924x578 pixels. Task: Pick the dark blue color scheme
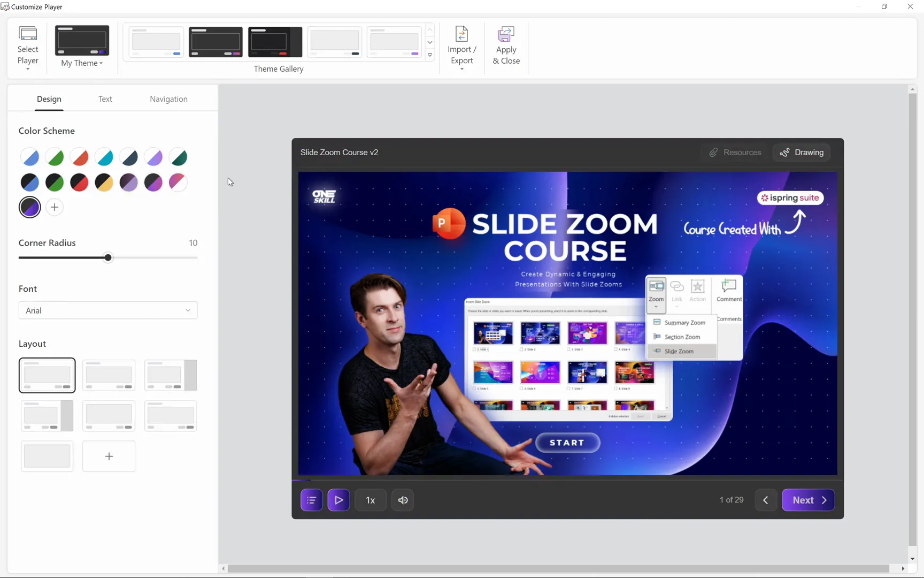[30, 182]
